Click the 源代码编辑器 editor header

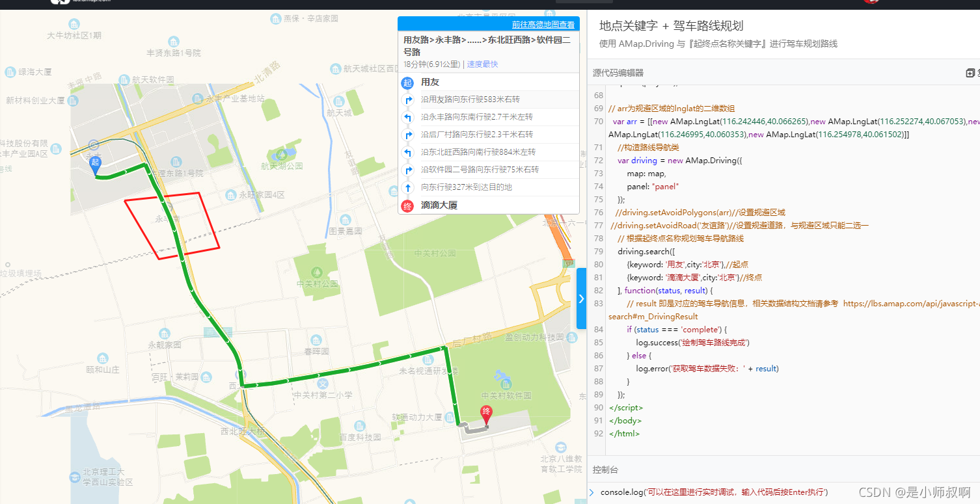click(x=618, y=73)
